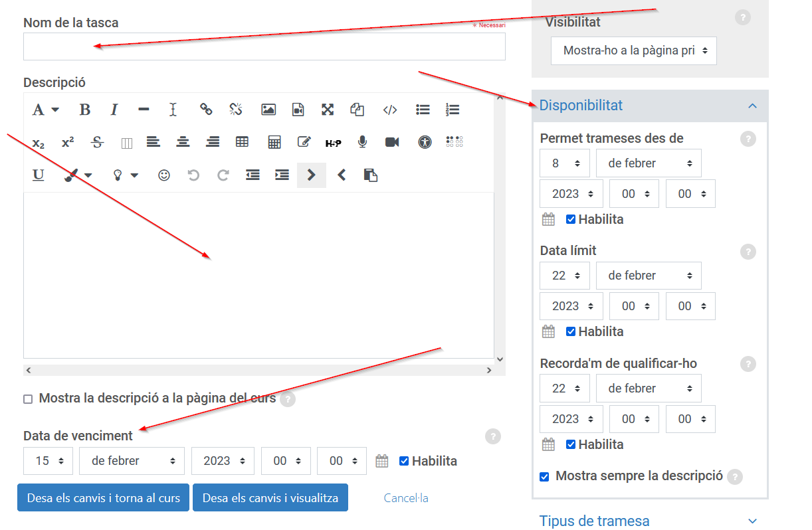
Task: Record audio with the microphone icon
Action: pyautogui.click(x=362, y=142)
